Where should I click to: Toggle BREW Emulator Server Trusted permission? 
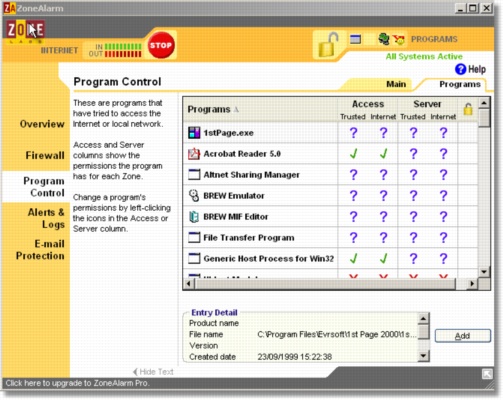pyautogui.click(x=413, y=196)
